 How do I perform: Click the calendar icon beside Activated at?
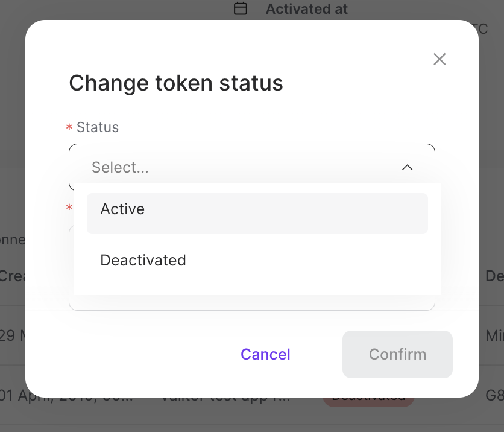239,8
